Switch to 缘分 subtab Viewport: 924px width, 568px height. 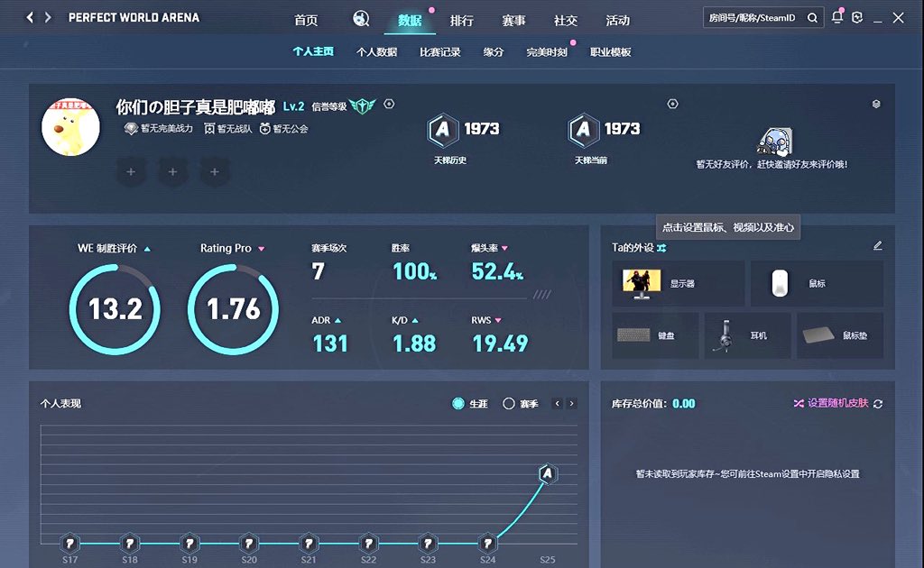(494, 51)
